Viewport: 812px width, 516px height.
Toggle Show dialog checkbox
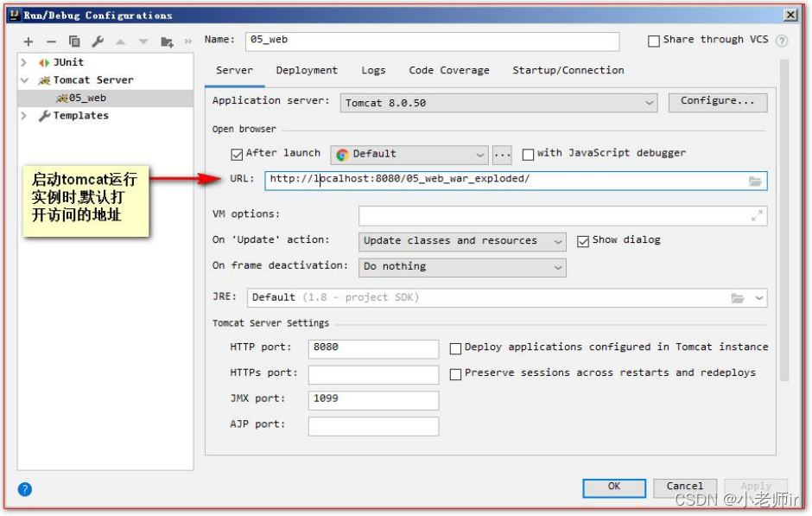pyautogui.click(x=583, y=241)
